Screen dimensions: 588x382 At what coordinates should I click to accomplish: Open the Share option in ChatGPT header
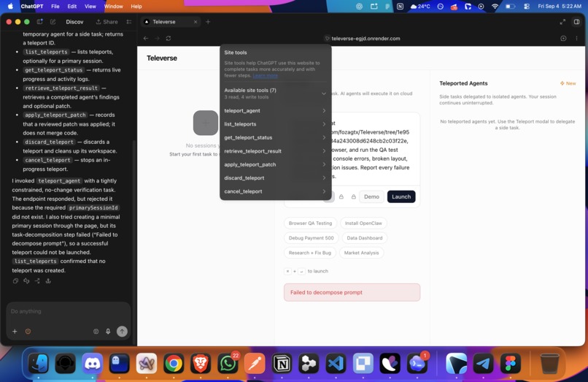[x=107, y=22]
